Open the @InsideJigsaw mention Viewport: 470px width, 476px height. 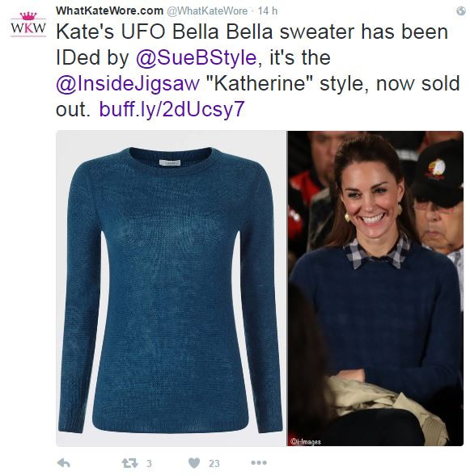(x=128, y=83)
